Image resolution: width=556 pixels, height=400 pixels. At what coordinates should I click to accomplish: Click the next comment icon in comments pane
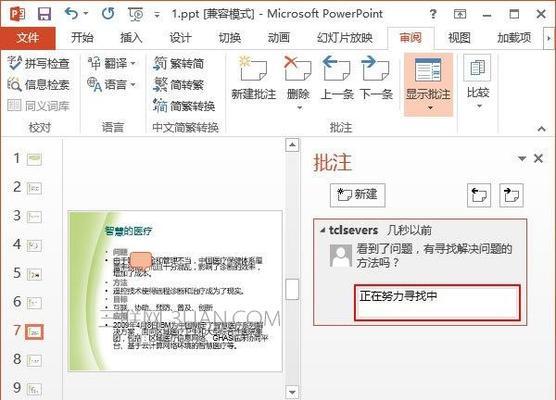511,195
